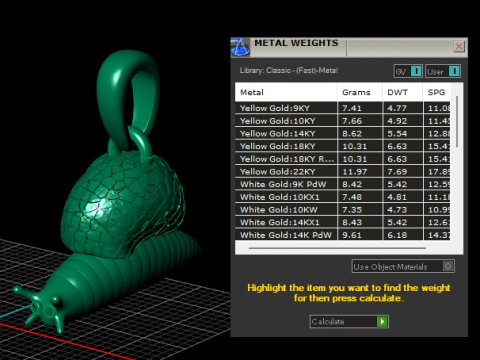
Task: Click the 4.73 DWT value
Action: pyautogui.click(x=397, y=209)
